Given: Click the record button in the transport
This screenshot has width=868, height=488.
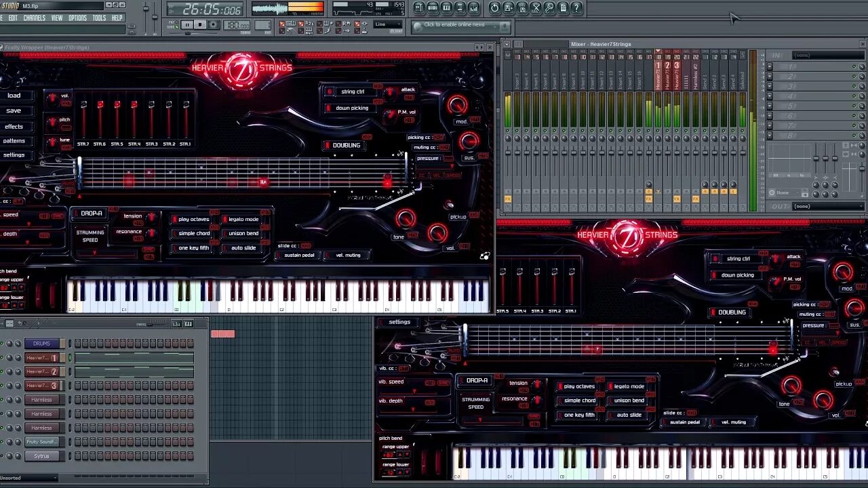Looking at the screenshot, I should [214, 25].
